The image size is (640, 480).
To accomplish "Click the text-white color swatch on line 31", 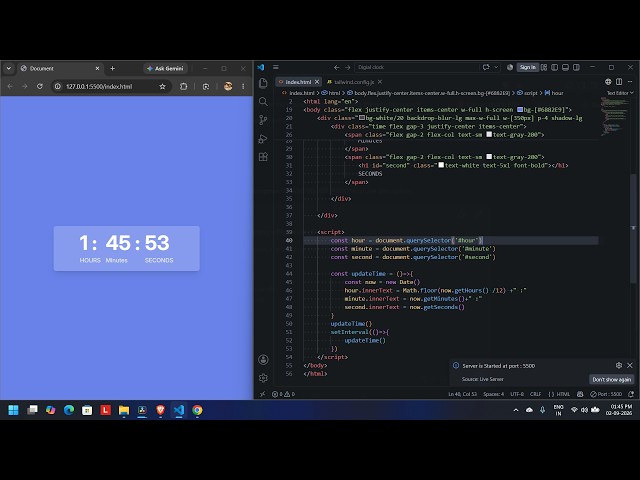I will [x=441, y=165].
